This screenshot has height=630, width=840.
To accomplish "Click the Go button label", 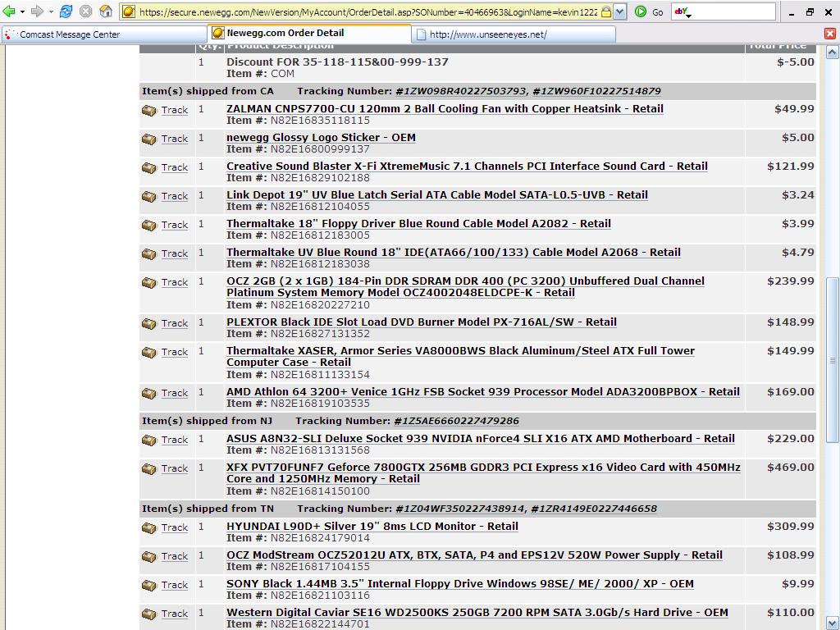I will (658, 11).
